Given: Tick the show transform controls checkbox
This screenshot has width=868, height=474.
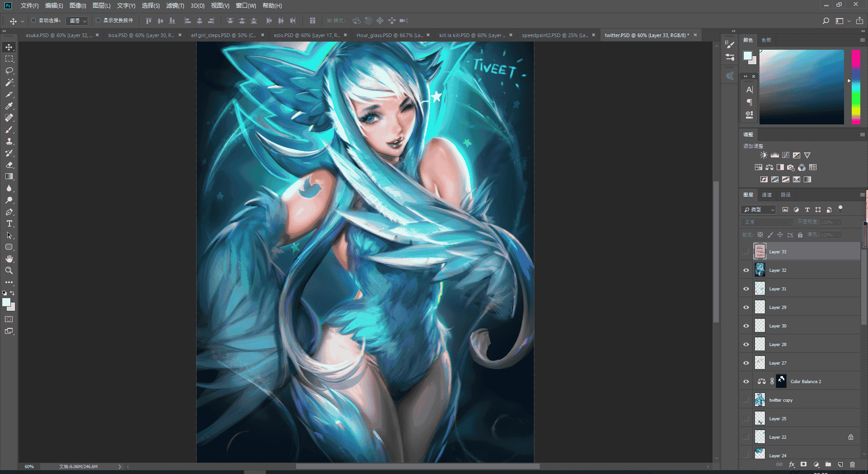Looking at the screenshot, I should coord(98,20).
